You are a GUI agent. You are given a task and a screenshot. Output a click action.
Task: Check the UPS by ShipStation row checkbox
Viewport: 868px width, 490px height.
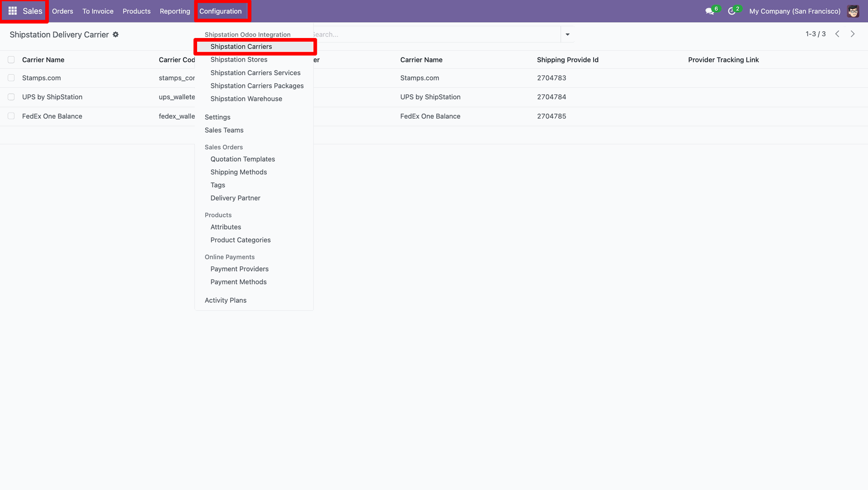coord(11,97)
